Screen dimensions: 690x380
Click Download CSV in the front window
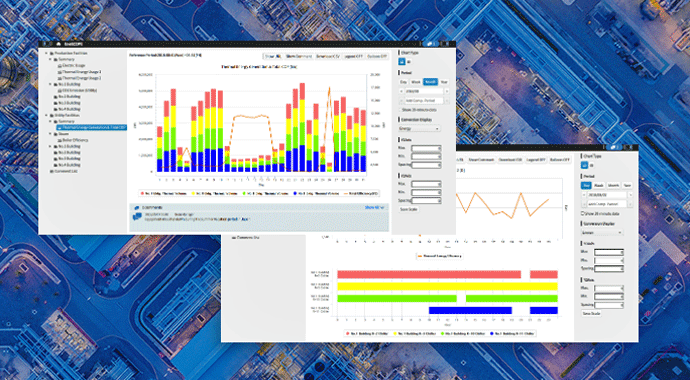[x=328, y=56]
